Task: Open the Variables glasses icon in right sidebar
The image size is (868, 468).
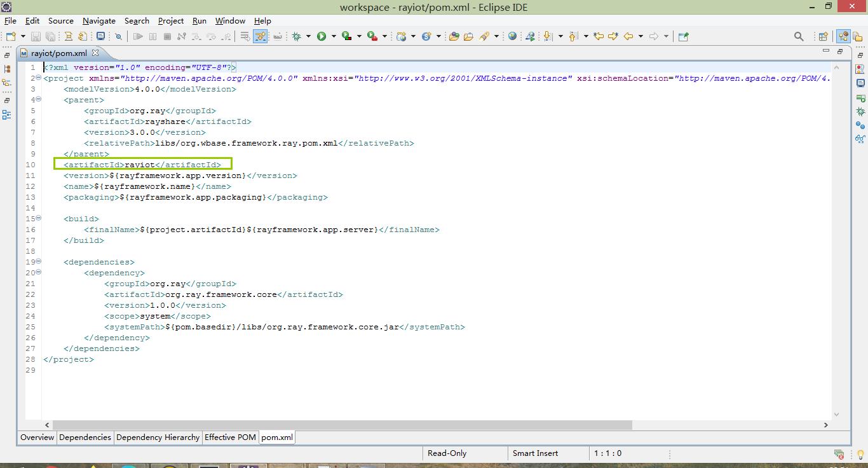Action: [860, 139]
